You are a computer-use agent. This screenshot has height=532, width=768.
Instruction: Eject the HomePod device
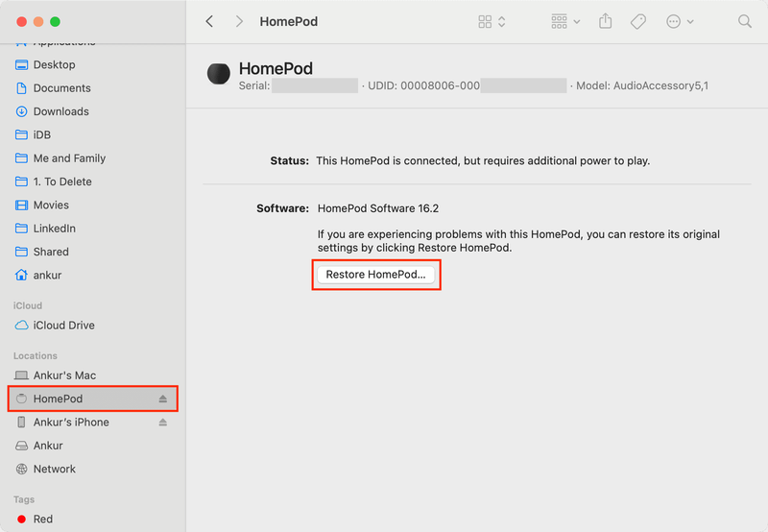point(163,399)
